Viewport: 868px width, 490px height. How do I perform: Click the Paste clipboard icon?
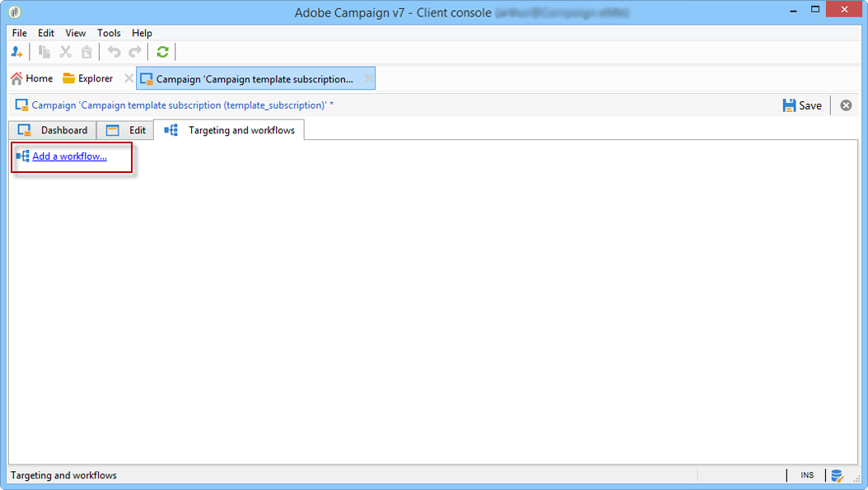86,52
